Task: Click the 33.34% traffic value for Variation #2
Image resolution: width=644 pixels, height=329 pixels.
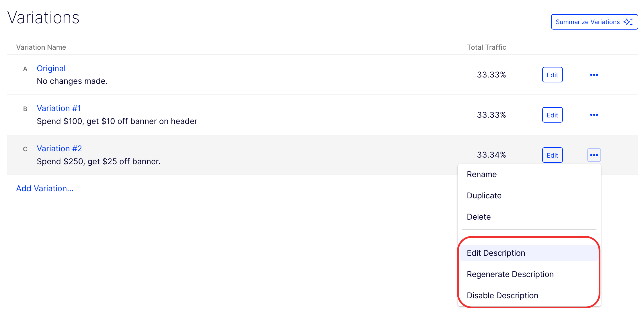Action: tap(491, 155)
